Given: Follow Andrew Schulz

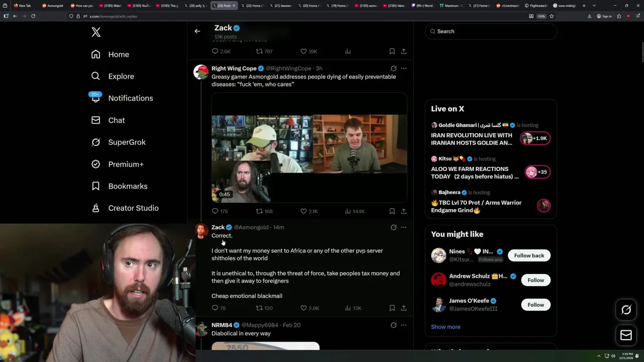Looking at the screenshot, I should (x=535, y=280).
